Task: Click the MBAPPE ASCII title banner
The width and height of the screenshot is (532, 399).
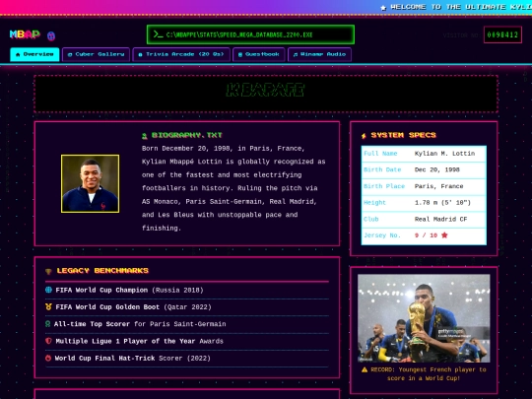Action: 266,94
